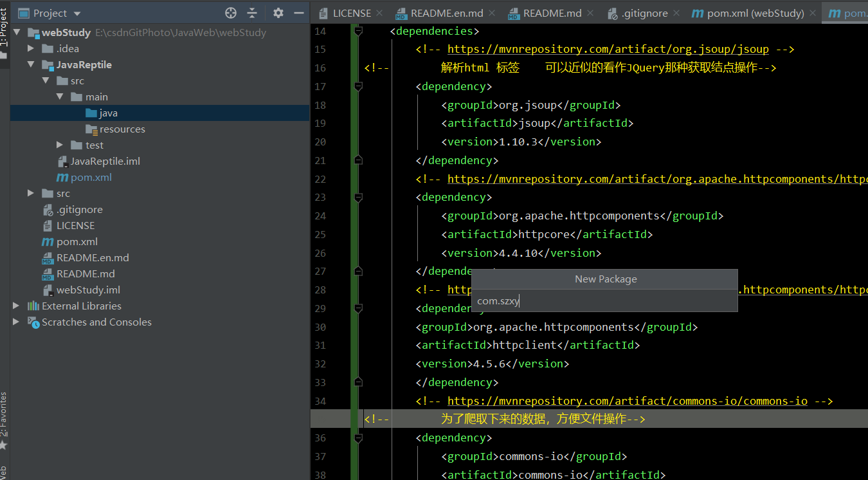The image size is (868, 480).
Task: Fold the dependency block at line 23
Action: click(358, 197)
